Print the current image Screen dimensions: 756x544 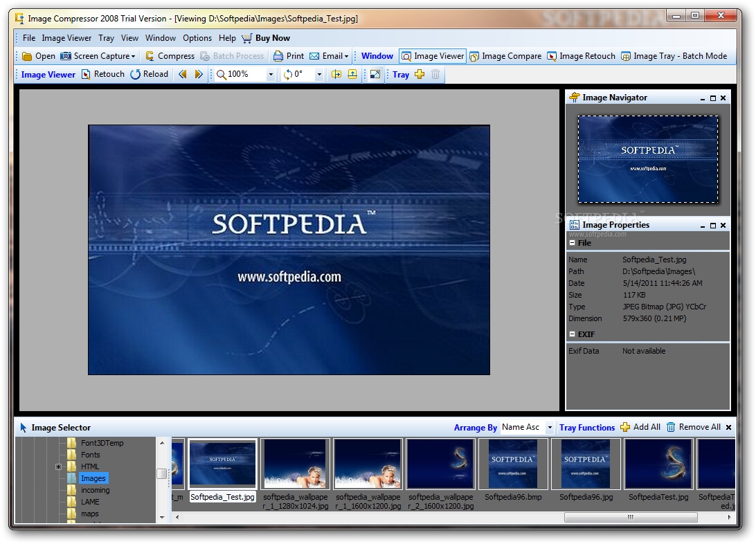click(289, 56)
